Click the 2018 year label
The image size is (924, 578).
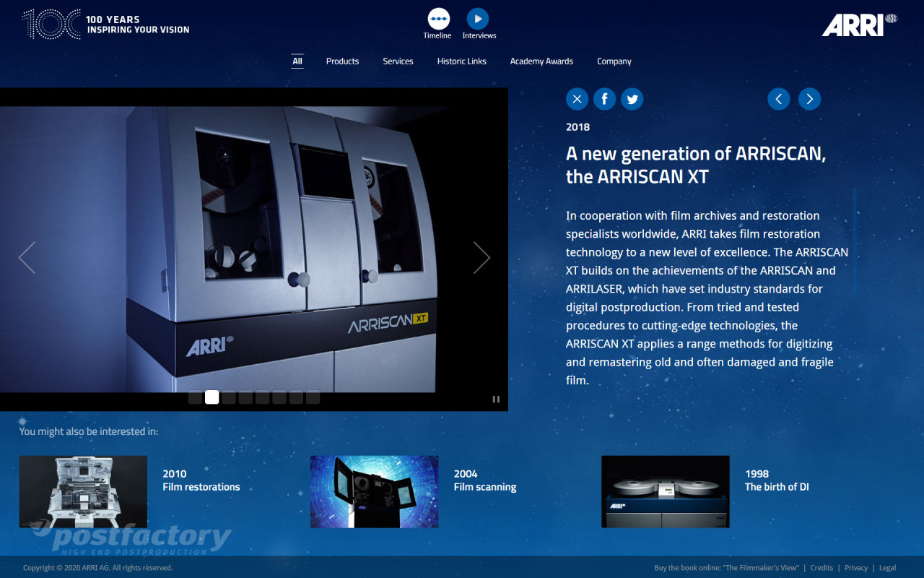577,127
